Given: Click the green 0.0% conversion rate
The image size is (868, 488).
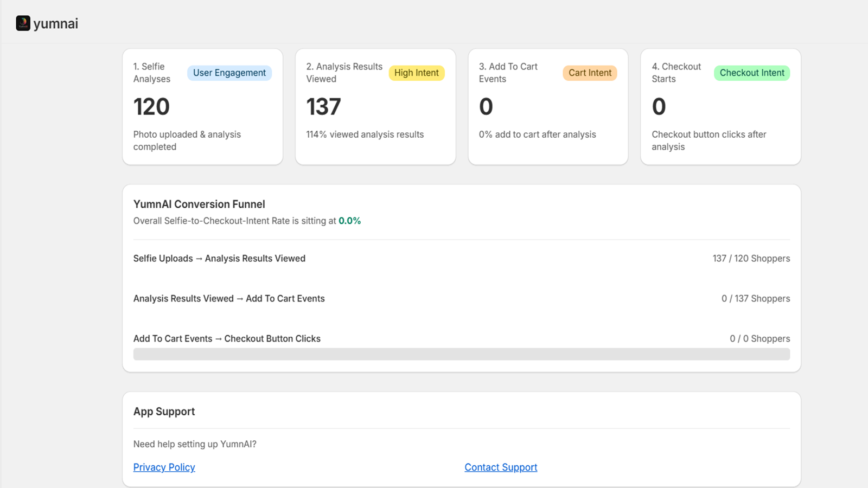Looking at the screenshot, I should coord(350,221).
